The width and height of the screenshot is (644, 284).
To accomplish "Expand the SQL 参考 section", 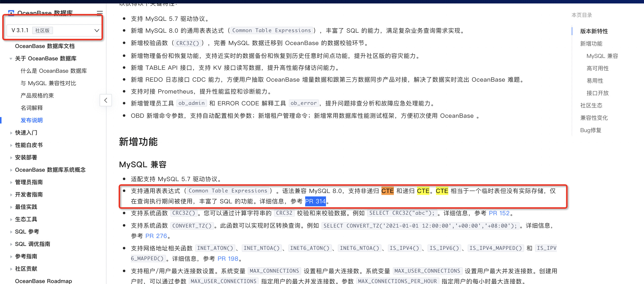I will [11, 232].
